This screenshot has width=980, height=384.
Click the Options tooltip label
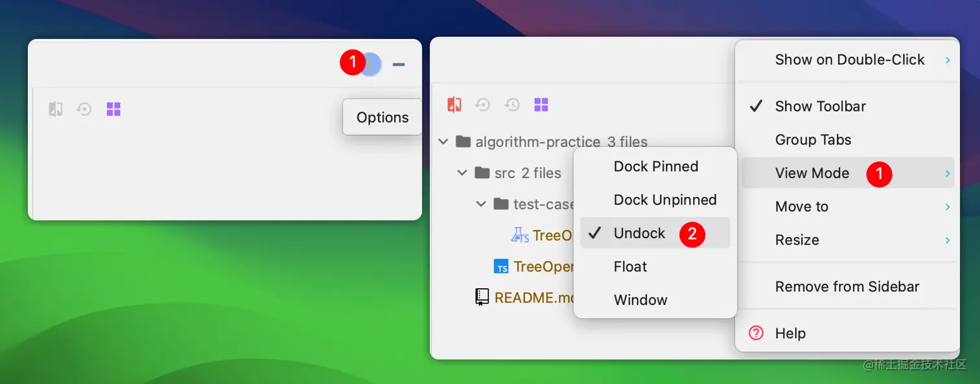tap(382, 117)
